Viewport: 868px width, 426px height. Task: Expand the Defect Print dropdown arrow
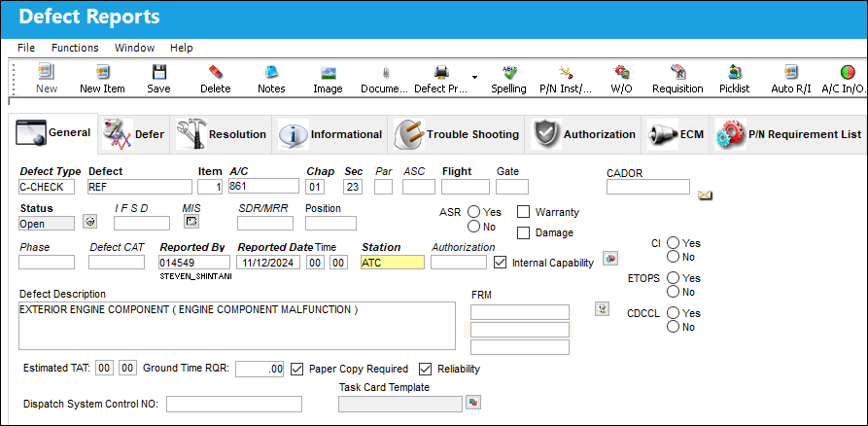tap(474, 77)
